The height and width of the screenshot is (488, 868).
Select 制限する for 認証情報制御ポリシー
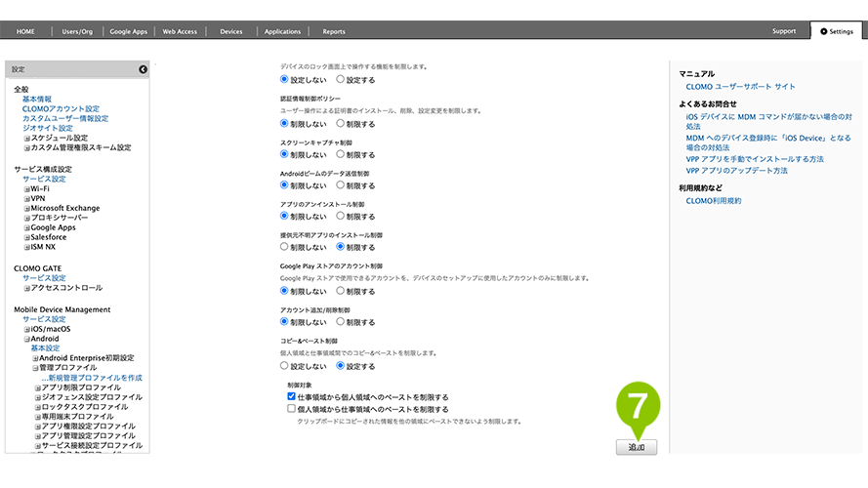pyautogui.click(x=341, y=123)
